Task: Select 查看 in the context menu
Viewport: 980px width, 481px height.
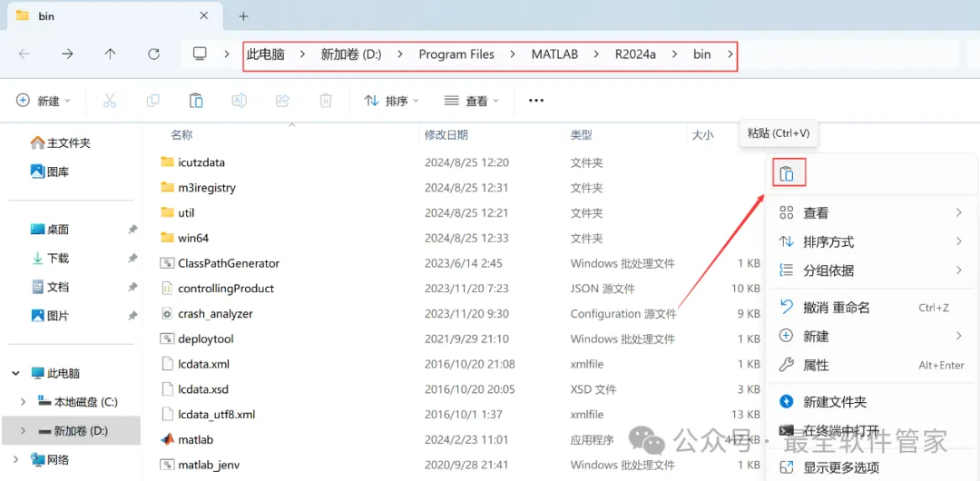Action: click(871, 213)
